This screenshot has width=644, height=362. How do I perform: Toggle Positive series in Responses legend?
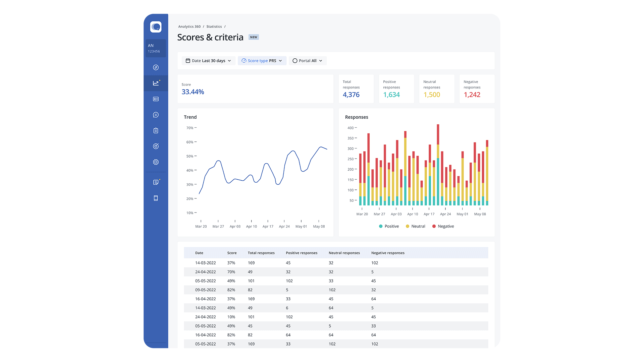coord(389,226)
